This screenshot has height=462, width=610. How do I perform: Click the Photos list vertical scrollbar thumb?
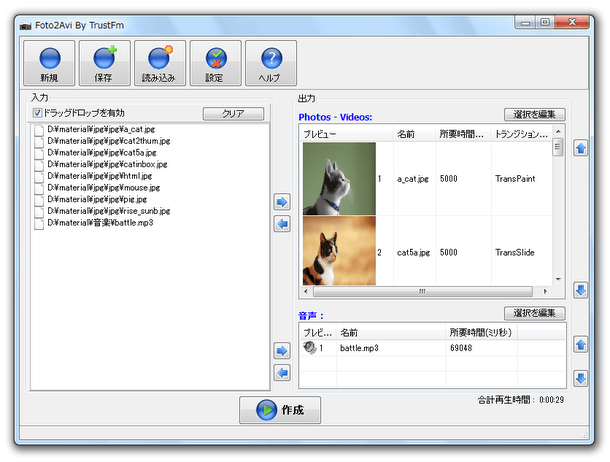(x=558, y=147)
